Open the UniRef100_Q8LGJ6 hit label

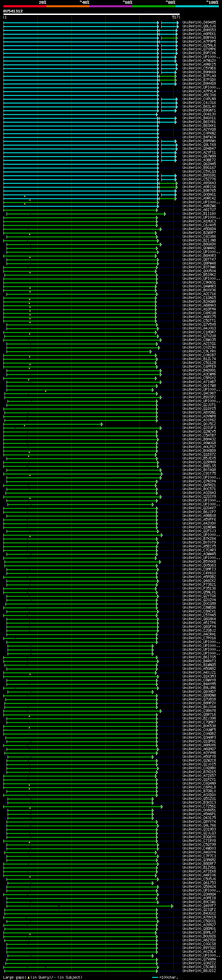[199, 26]
